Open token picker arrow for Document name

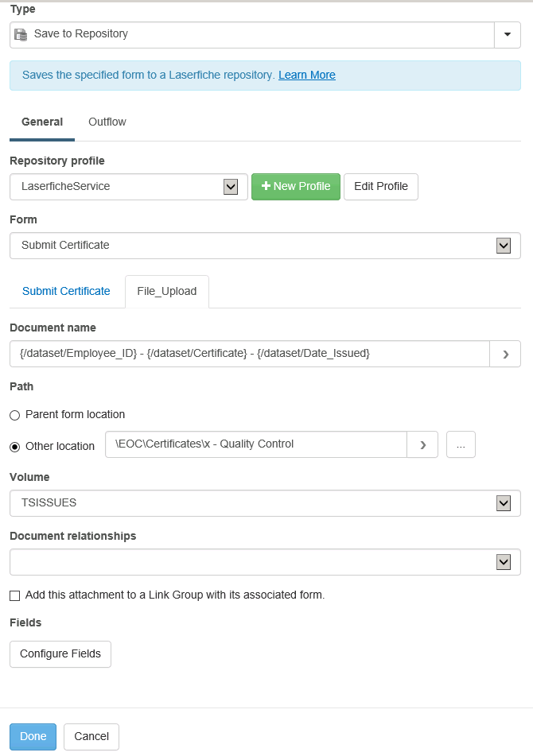(x=505, y=354)
